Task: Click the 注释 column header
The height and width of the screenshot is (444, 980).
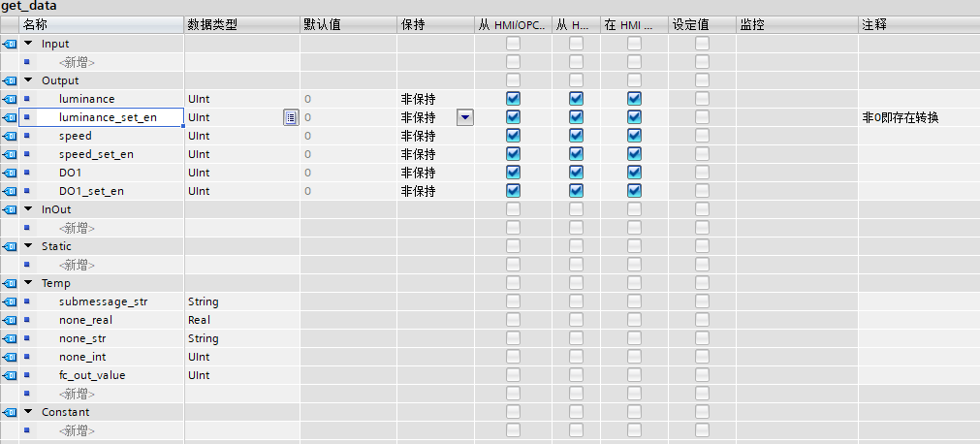Action: [919, 25]
